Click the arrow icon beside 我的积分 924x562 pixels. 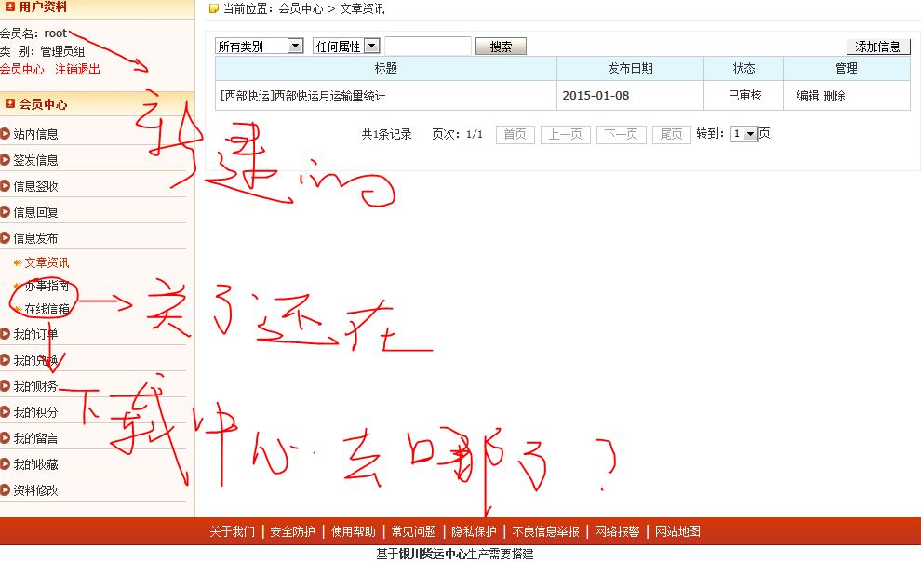click(6, 412)
